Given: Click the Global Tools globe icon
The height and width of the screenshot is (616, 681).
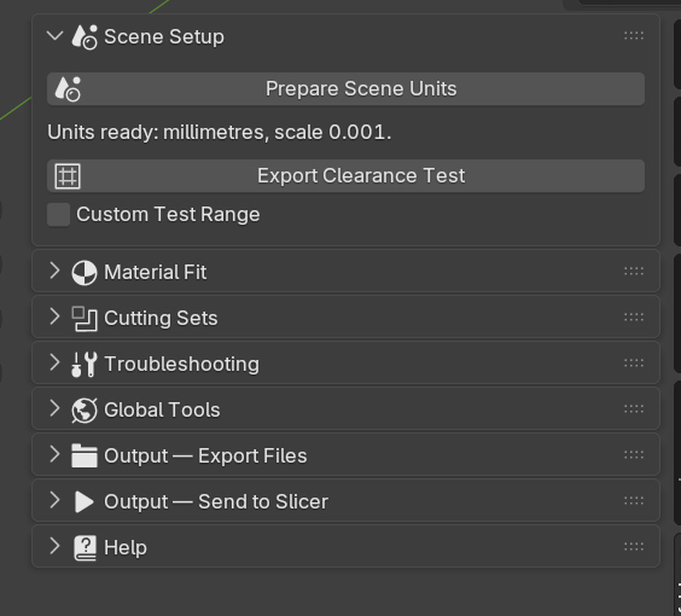Looking at the screenshot, I should (x=84, y=410).
